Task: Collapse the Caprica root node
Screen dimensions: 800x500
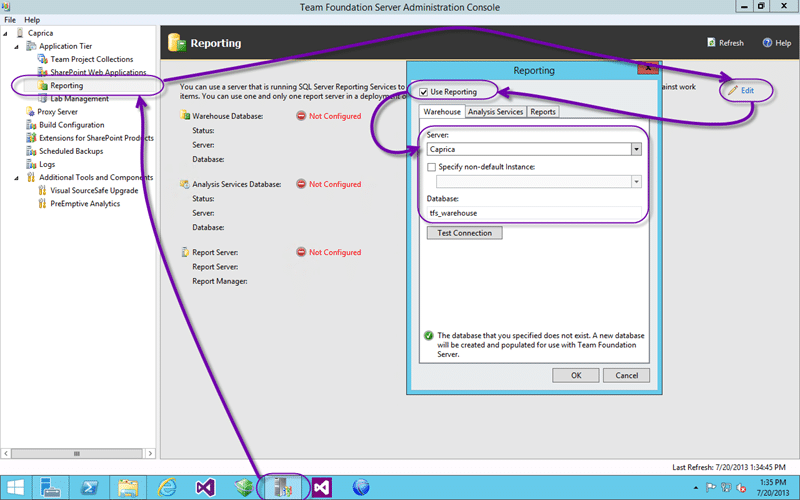Action: point(6,34)
